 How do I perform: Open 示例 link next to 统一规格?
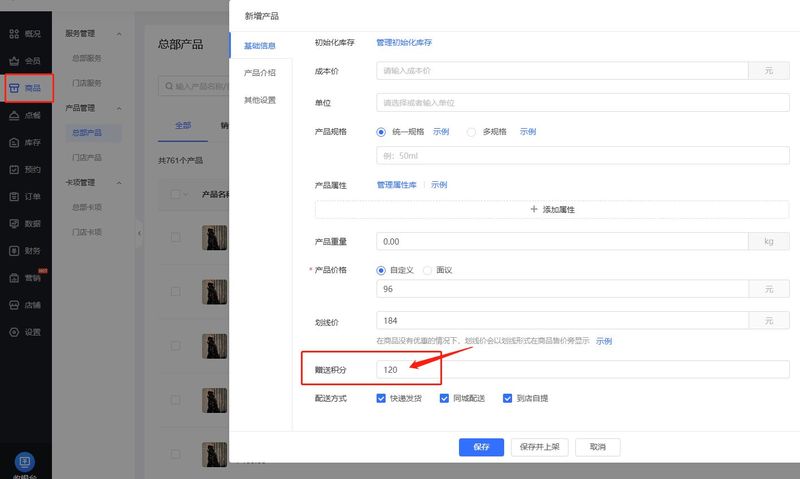click(441, 132)
